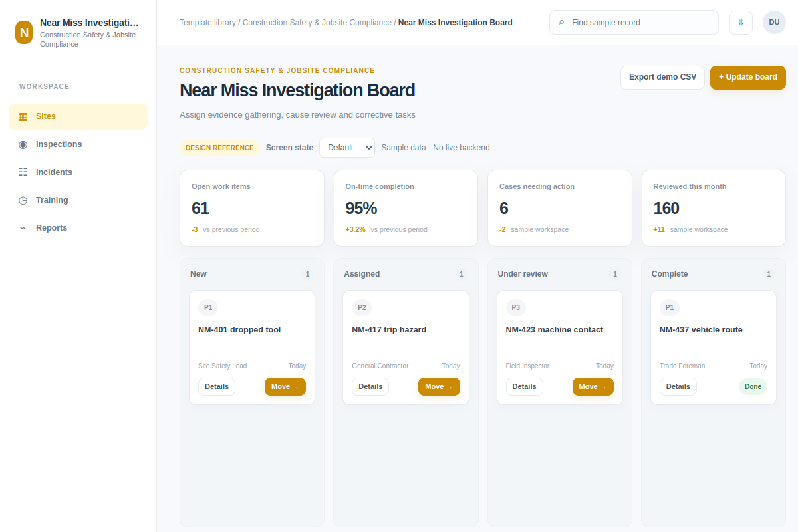Click the New column header

pyautogui.click(x=198, y=274)
